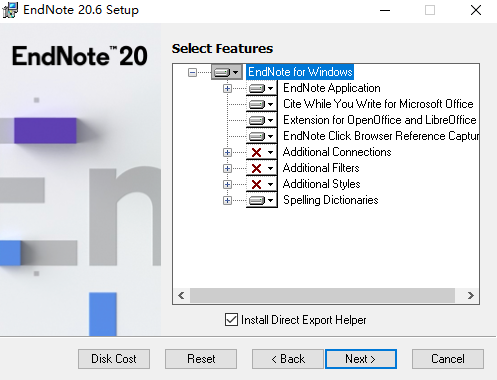Reset feature selections with Reset button
497x380 pixels.
tap(201, 359)
